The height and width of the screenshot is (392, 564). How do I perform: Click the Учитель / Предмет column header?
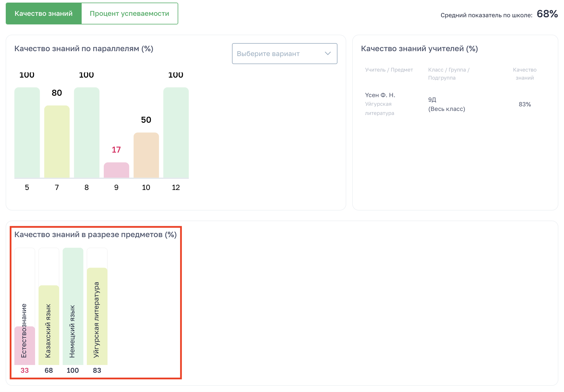click(x=389, y=70)
